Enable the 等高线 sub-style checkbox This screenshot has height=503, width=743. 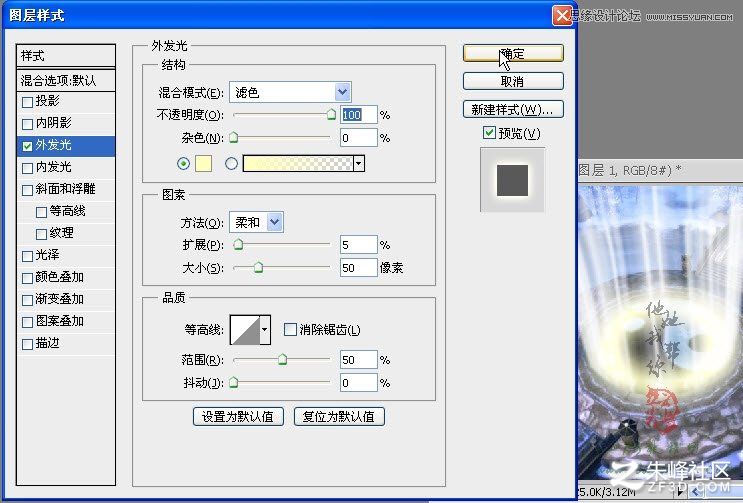point(42,212)
